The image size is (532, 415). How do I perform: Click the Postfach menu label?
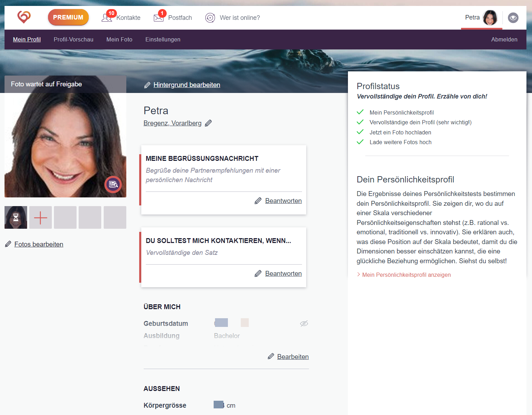[x=180, y=18]
